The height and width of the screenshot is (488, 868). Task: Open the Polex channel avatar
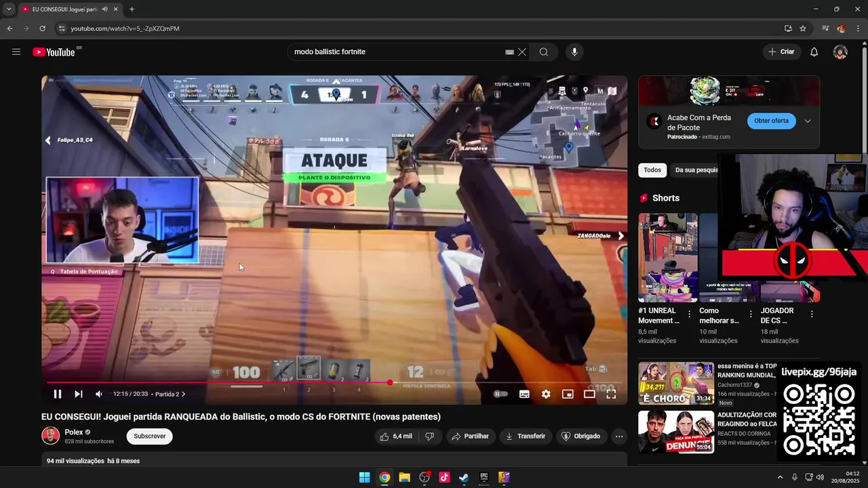(51, 436)
